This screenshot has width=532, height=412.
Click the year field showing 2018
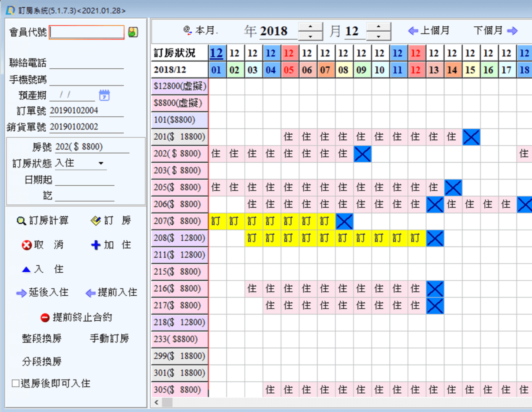(278, 31)
